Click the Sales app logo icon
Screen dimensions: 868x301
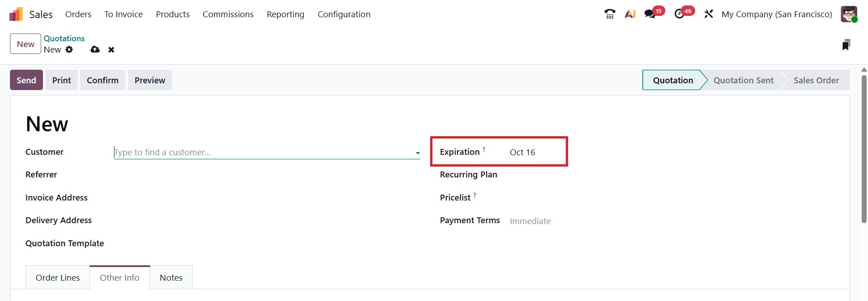tap(16, 14)
